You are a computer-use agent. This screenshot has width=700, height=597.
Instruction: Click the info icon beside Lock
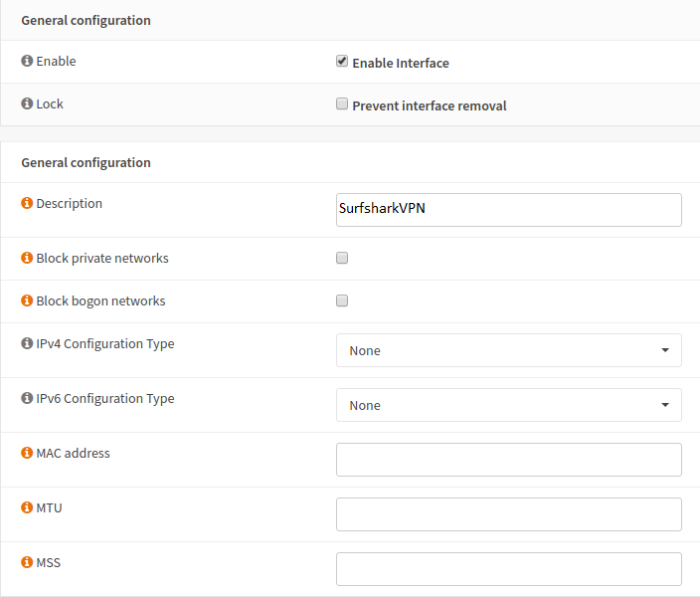click(27, 104)
